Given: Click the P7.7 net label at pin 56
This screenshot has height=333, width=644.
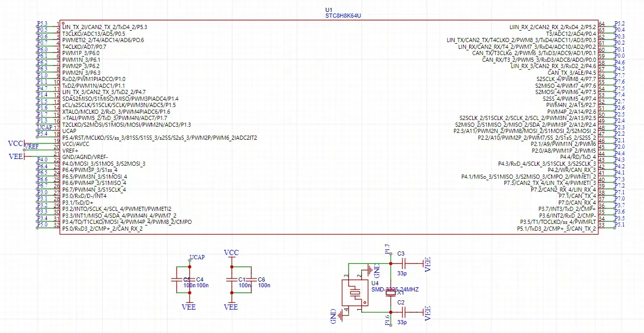Looking at the screenshot, I should pyautogui.click(x=620, y=75).
